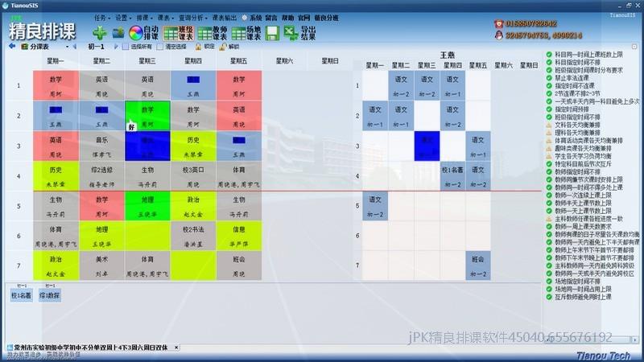
Task: Select the 信息 cell on Friday period 6
Action: point(238,236)
